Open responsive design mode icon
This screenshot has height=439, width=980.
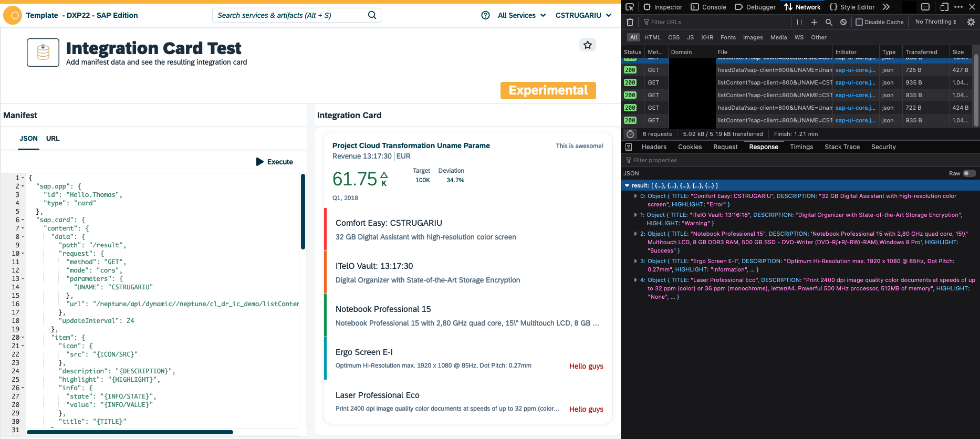[944, 7]
